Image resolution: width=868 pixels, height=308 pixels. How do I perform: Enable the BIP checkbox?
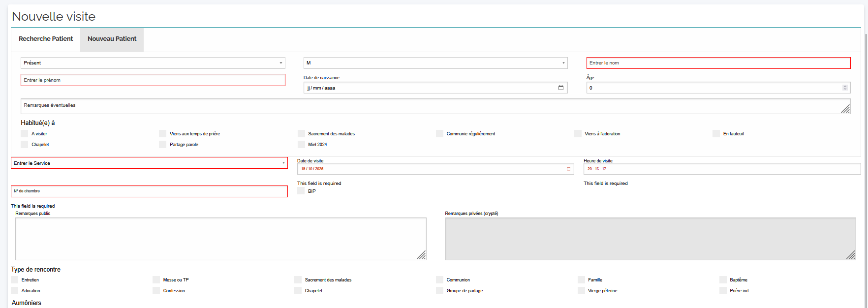301,191
